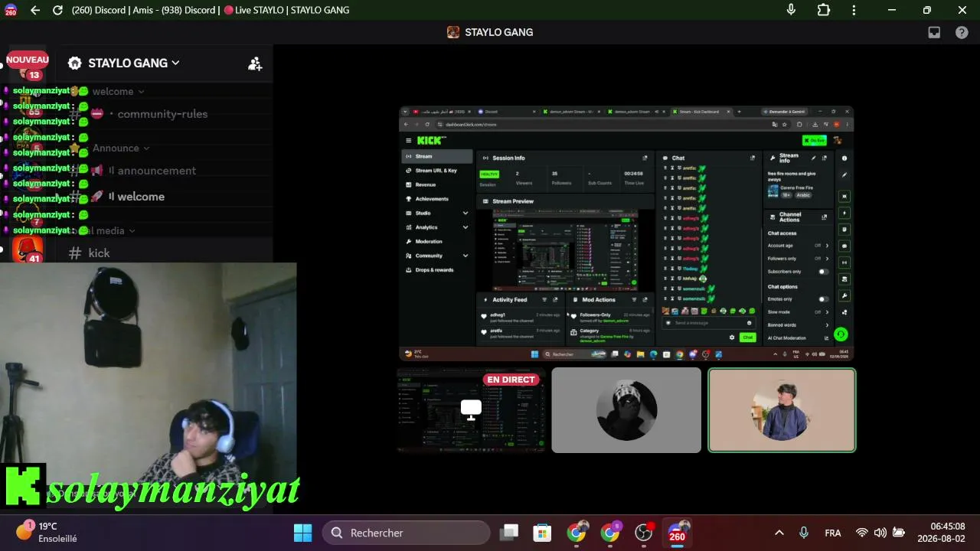The height and width of the screenshot is (551, 980).
Task: Select the green-outlined participant tile
Action: 782,410
